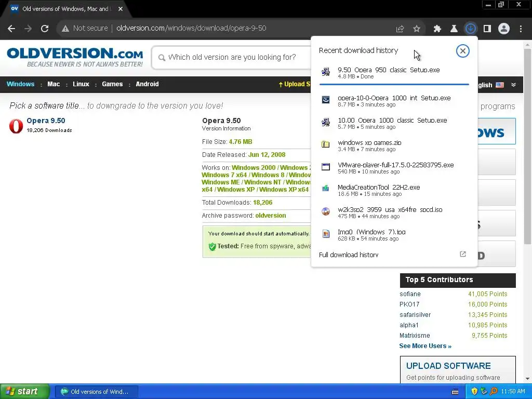Viewport: 532px width, 399px height.
Task: Open the 10.00 Opera 1000 classic Setup.exe file
Action: (394, 123)
